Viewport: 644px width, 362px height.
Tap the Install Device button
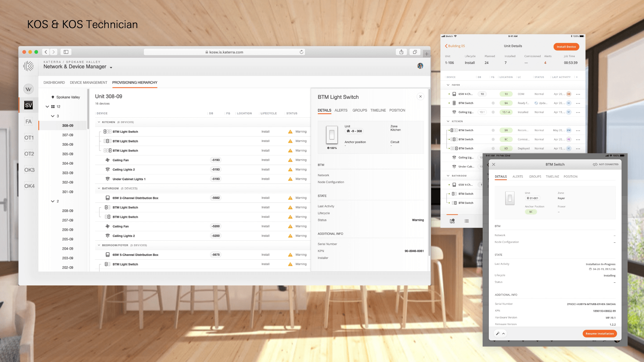566,47
